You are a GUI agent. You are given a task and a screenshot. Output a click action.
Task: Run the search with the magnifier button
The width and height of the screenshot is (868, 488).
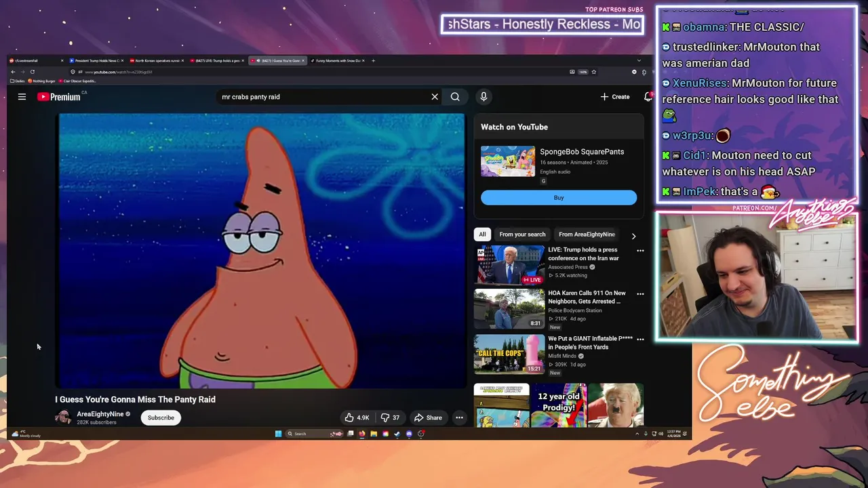(455, 97)
